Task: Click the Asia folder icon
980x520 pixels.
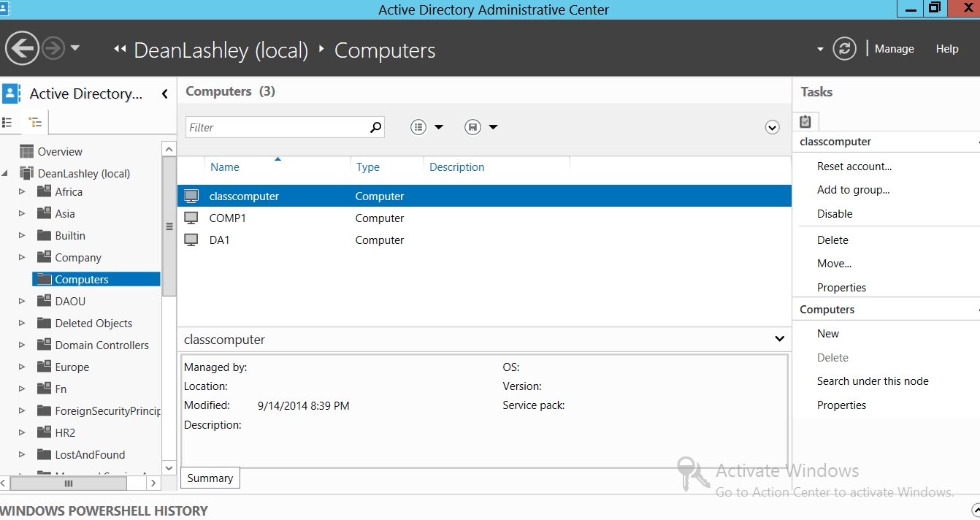Action: [x=44, y=213]
